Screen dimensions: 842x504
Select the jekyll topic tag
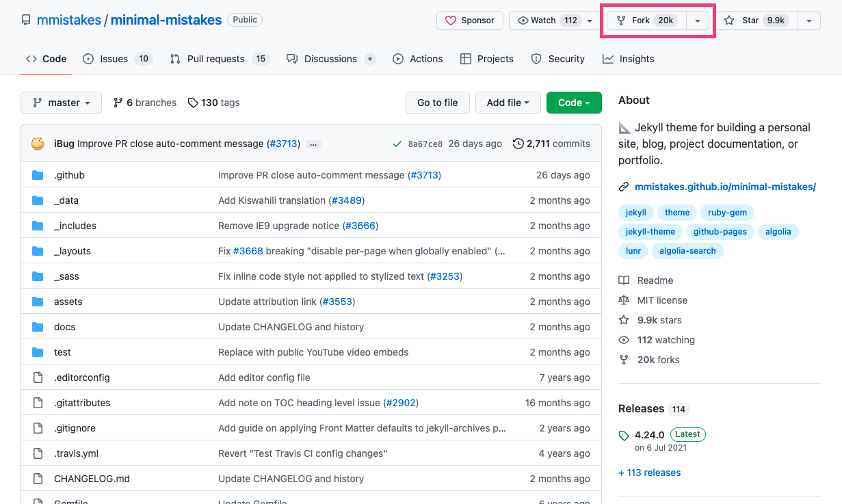click(x=636, y=213)
